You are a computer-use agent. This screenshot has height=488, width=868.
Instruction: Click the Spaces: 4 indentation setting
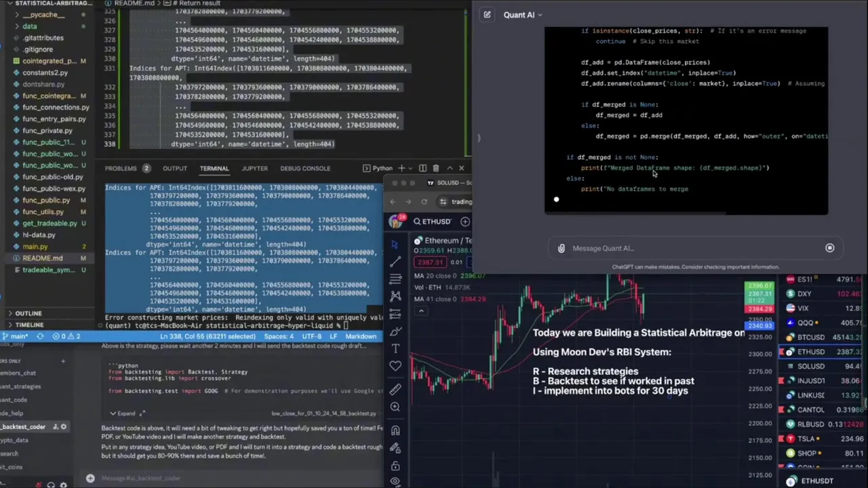click(279, 336)
